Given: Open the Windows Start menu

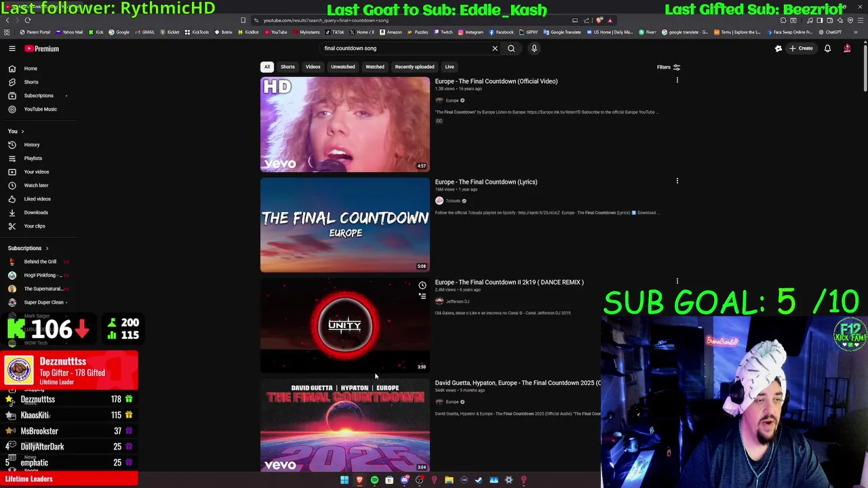Looking at the screenshot, I should click(x=344, y=480).
